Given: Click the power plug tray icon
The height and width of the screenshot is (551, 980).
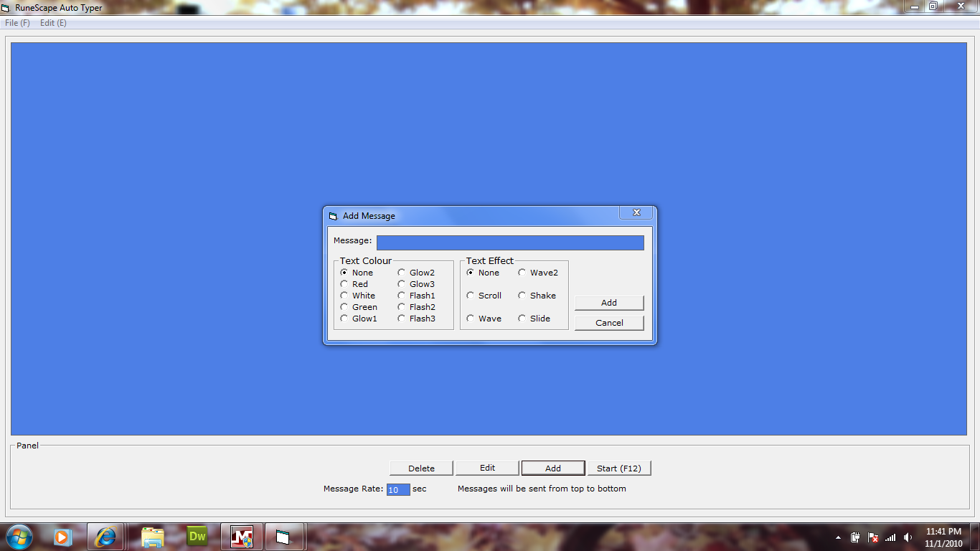Looking at the screenshot, I should 856,537.
